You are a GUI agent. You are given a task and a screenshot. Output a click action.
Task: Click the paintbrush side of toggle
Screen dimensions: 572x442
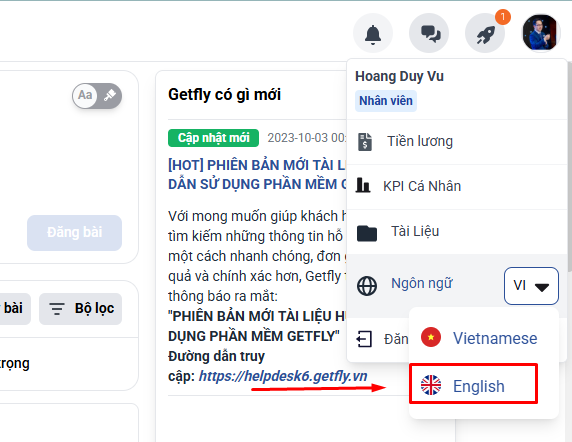[109, 96]
